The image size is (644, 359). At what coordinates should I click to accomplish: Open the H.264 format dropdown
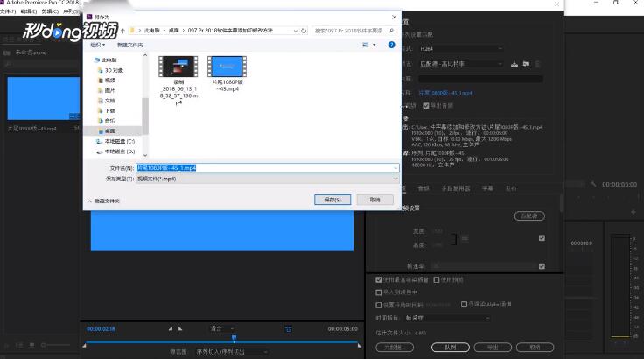461,48
